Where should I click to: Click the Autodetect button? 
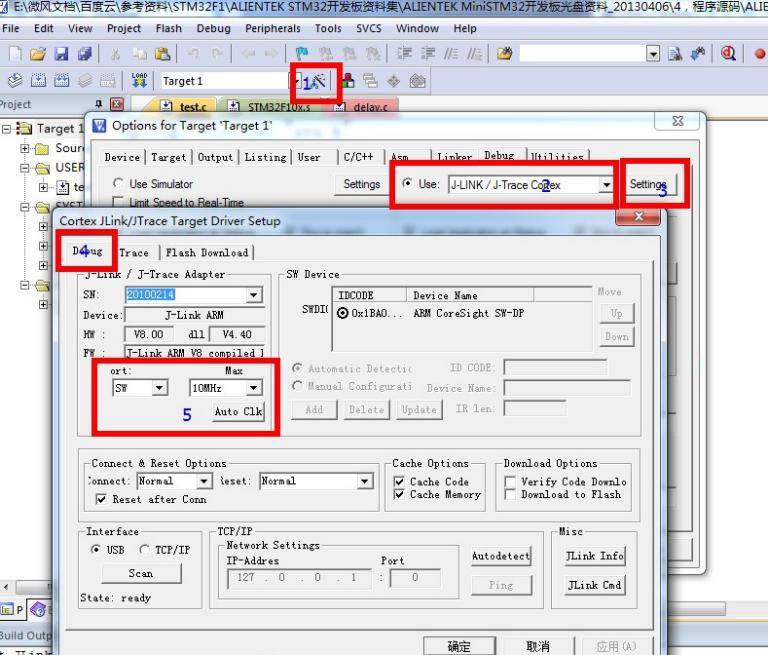coord(501,556)
